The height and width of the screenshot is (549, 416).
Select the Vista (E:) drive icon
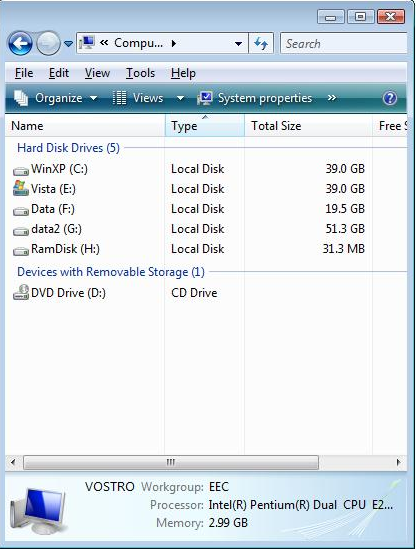click(21, 188)
